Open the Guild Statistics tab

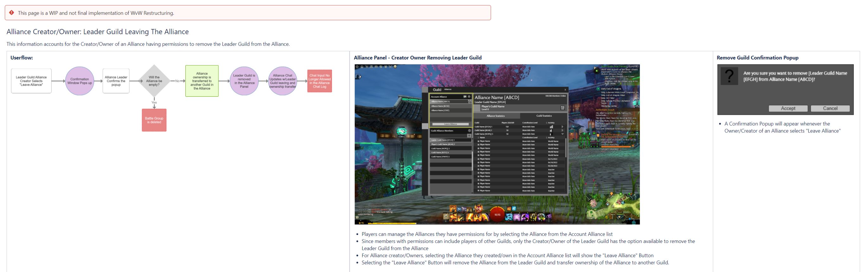(544, 116)
